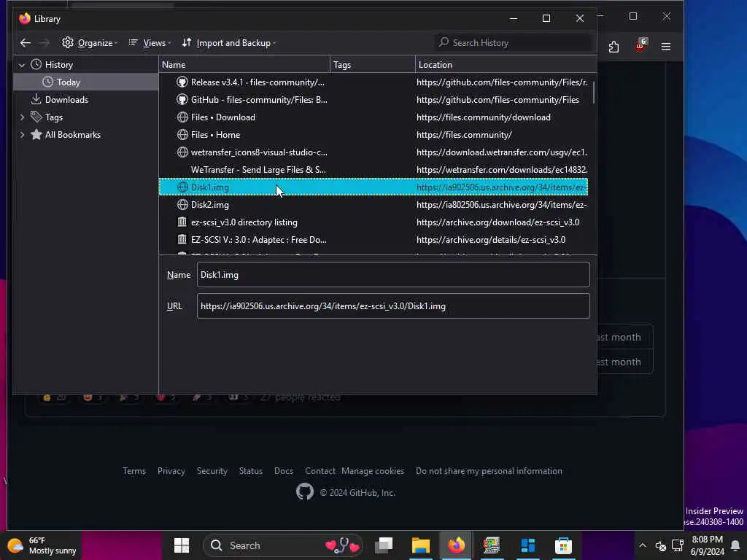Open Microsoft Store from the taskbar
Image resolution: width=747 pixels, height=560 pixels.
(x=563, y=545)
